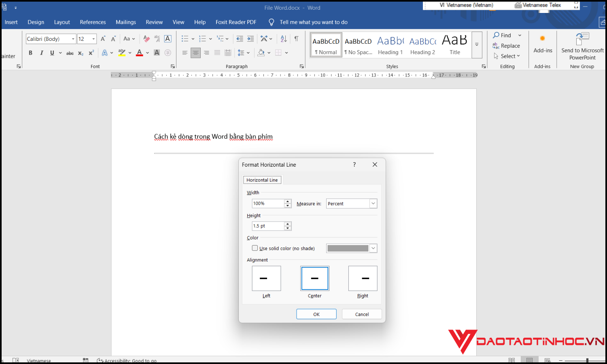
Task: Click the bullets list icon
Action: pos(185,39)
